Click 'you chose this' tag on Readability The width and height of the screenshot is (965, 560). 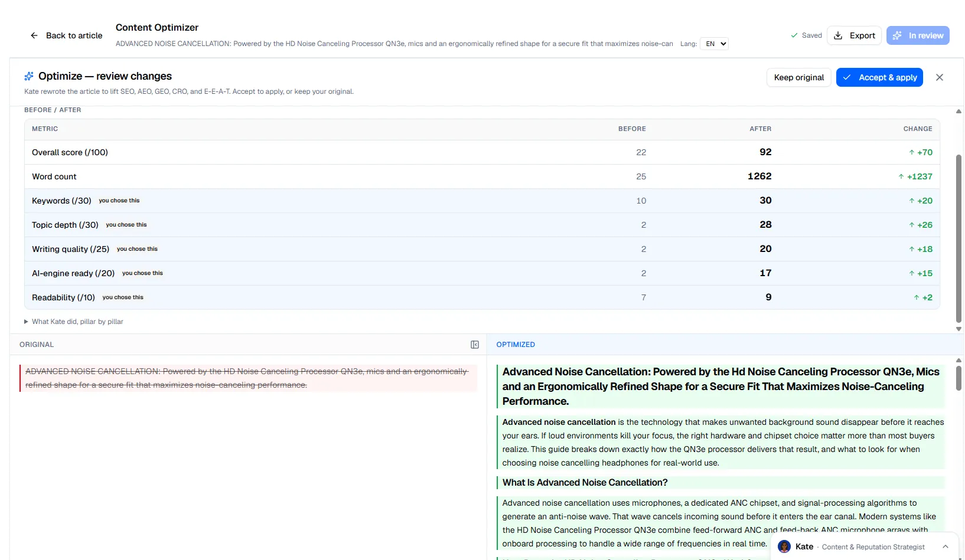click(x=123, y=297)
